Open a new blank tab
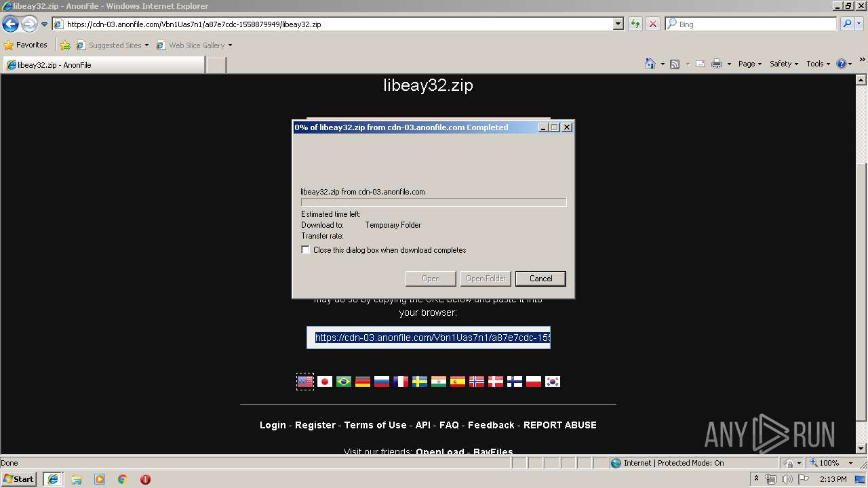Viewport: 868px width, 488px height. click(x=216, y=65)
